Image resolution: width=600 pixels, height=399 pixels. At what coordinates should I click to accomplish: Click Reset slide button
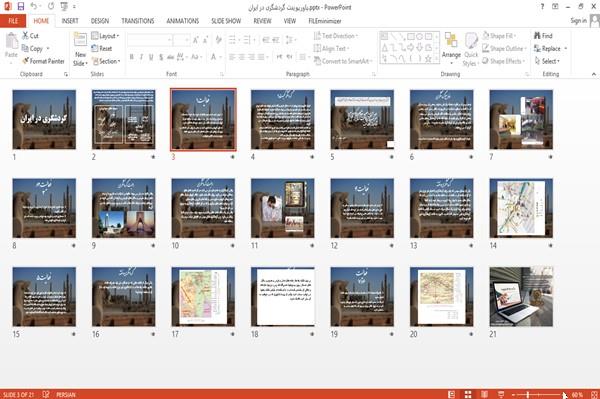tap(102, 49)
